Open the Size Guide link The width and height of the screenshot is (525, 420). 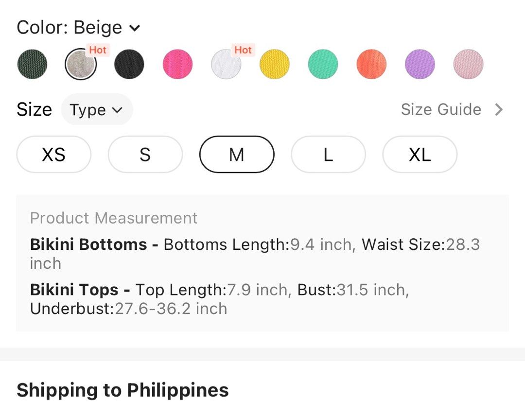[x=441, y=109]
